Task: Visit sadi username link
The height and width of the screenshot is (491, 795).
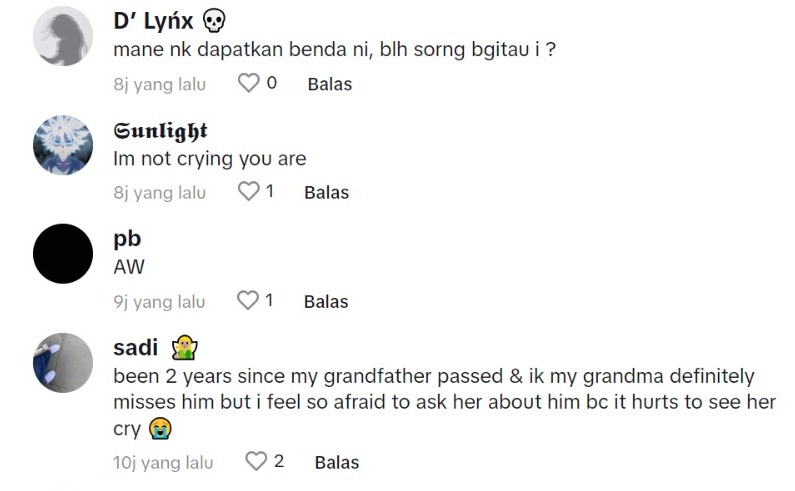Action: pos(136,348)
